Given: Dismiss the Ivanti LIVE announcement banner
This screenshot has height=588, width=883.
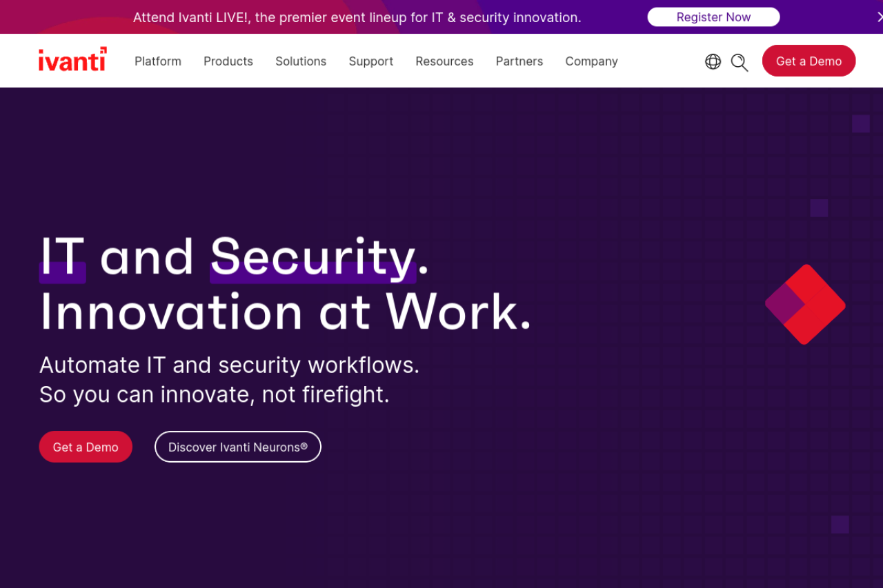Looking at the screenshot, I should pos(879,17).
